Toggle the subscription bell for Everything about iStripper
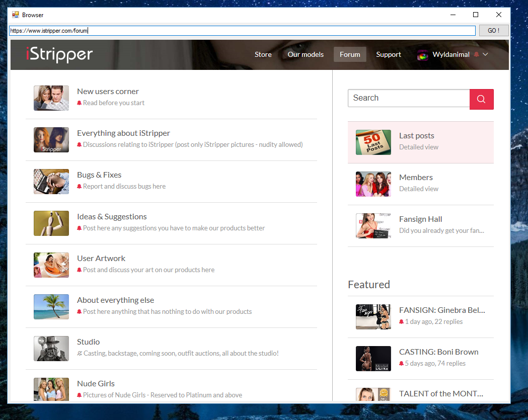The width and height of the screenshot is (528, 420). (79, 144)
